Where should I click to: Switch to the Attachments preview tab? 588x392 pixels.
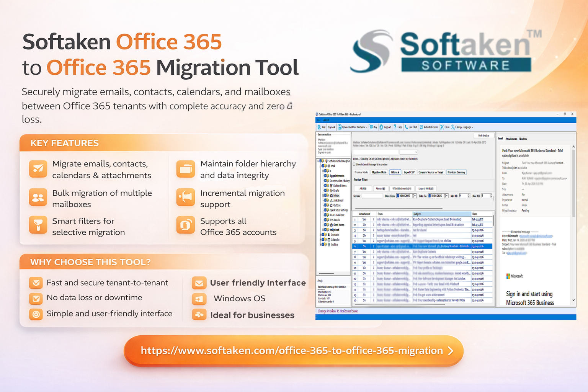point(511,139)
